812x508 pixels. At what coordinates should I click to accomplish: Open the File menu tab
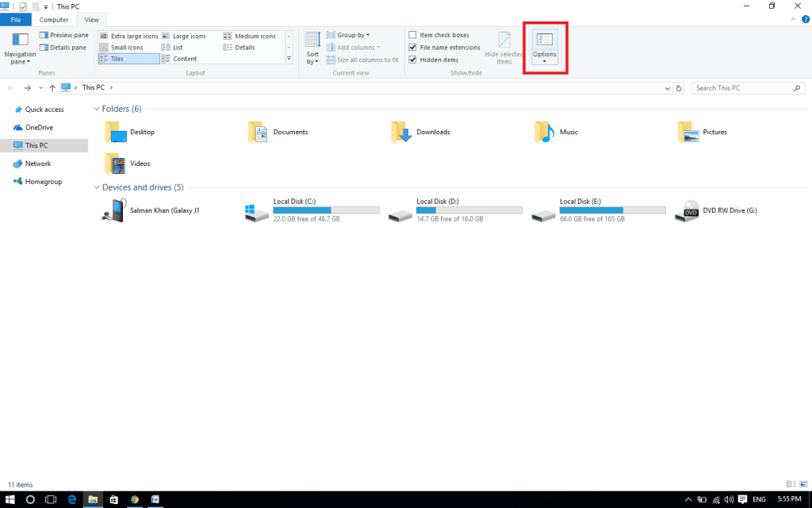click(x=16, y=20)
